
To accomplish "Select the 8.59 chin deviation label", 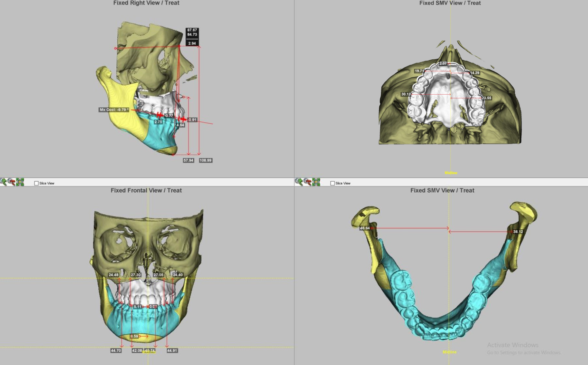I will click(x=134, y=336).
